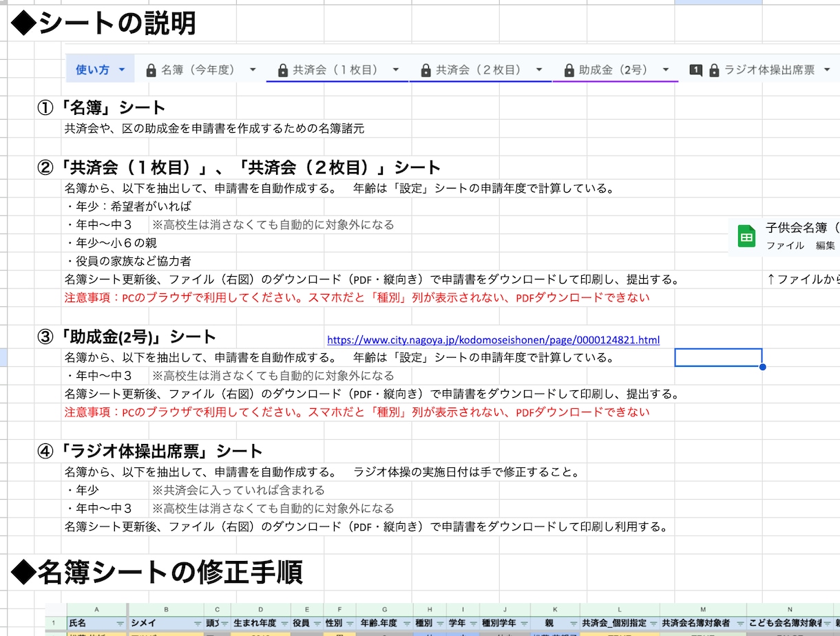Select column D header in the table image
Image resolution: width=840 pixels, height=636 pixels.
261,611
